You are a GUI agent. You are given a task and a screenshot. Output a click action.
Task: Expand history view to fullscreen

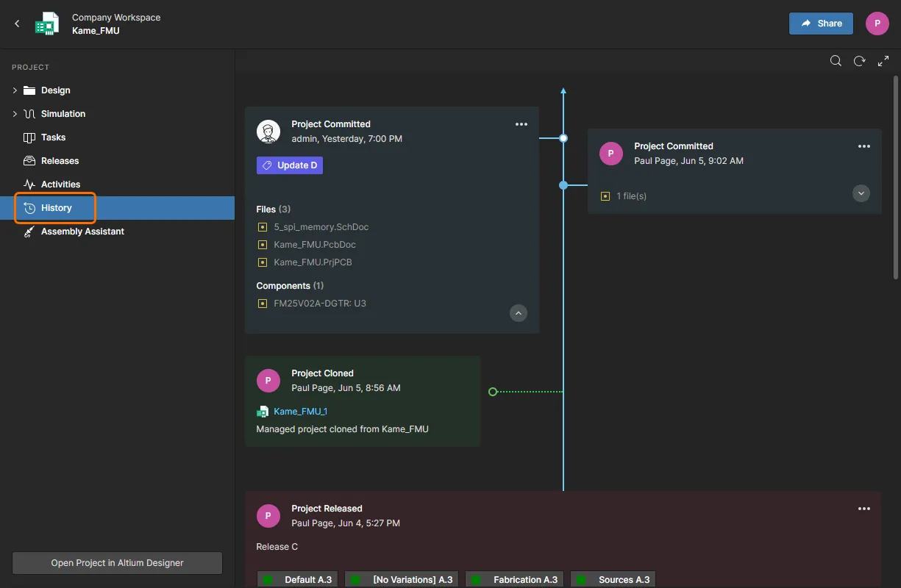[883, 61]
